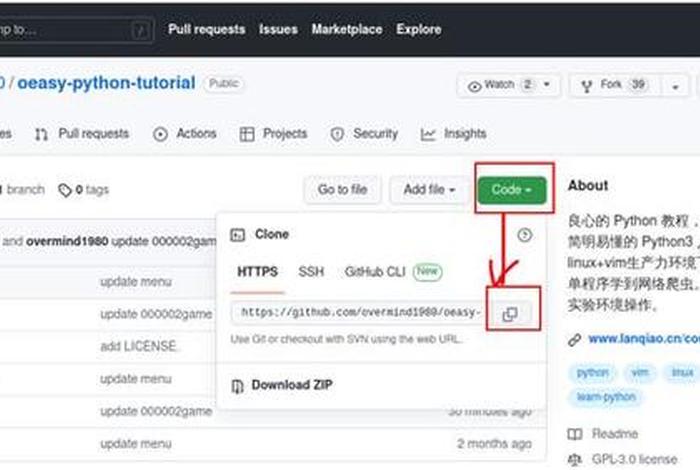The image size is (700, 470).
Task: Click the license scale icon
Action: click(575, 459)
